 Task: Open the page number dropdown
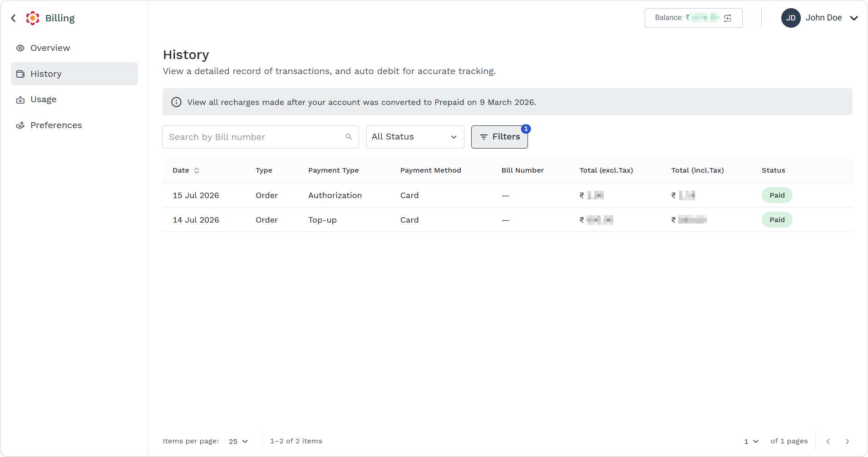click(x=751, y=442)
